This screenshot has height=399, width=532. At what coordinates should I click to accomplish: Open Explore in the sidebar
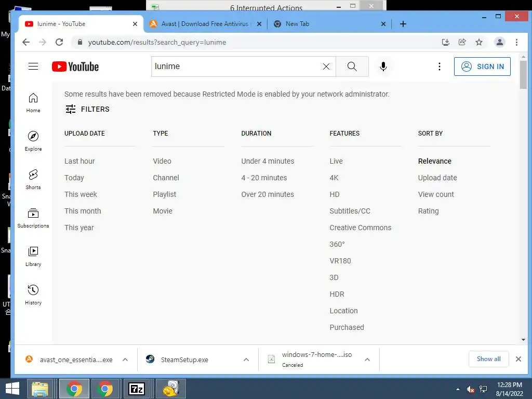pyautogui.click(x=33, y=141)
